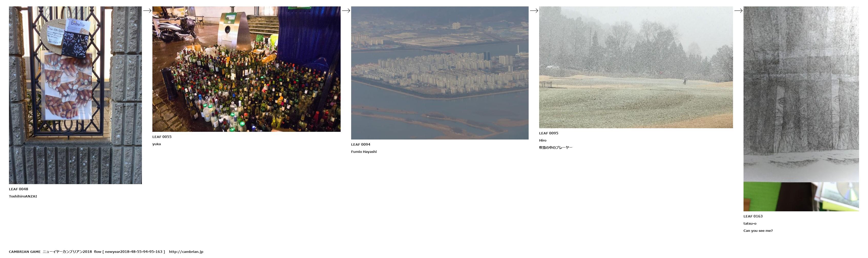Select author name tatsu-o

[x=750, y=224]
